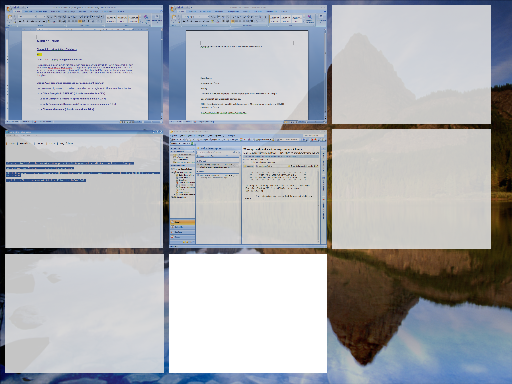Screen dimensions: 512x384
Task: Switch to desktop with yellow-highlighted Word document
Action: coord(84,64)
